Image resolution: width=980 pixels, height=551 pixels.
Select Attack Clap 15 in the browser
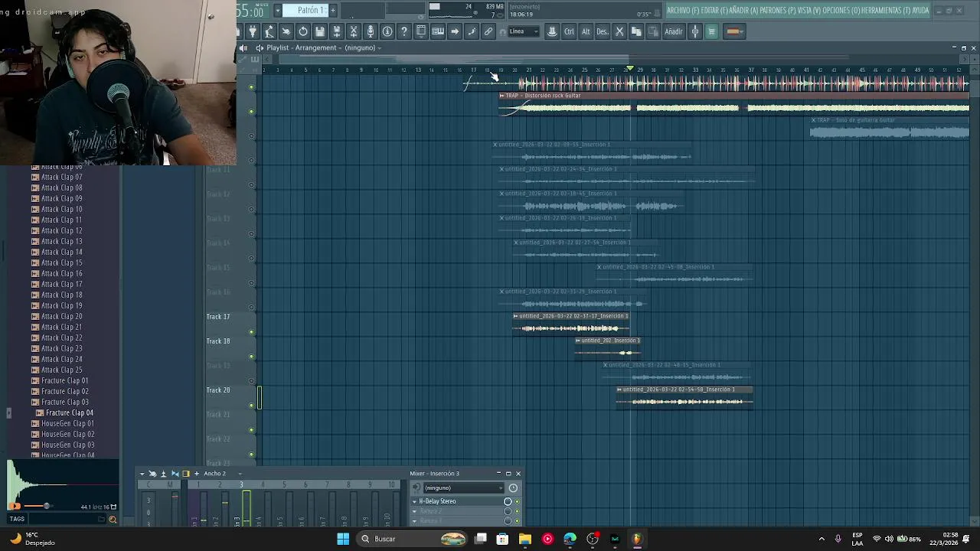[x=61, y=262]
